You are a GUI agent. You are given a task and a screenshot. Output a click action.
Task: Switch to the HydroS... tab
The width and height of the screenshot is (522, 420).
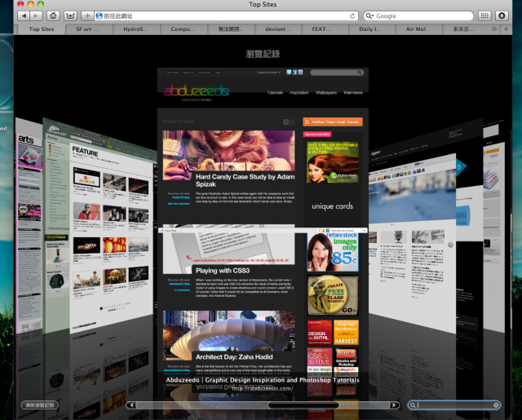coord(136,29)
